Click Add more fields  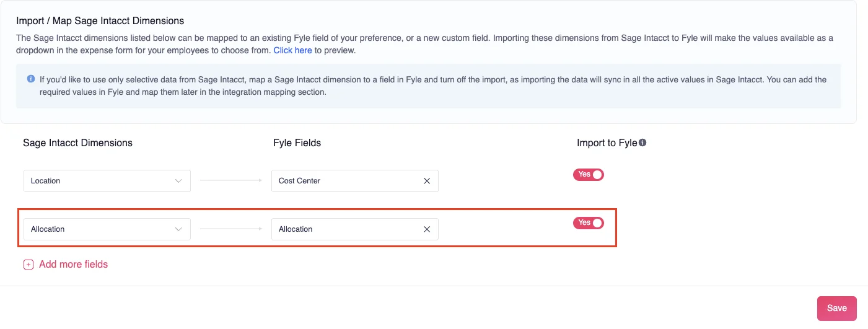pyautogui.click(x=66, y=265)
